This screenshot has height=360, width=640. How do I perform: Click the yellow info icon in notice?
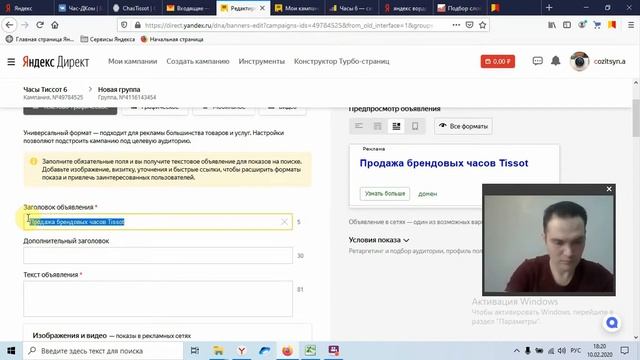(x=33, y=162)
